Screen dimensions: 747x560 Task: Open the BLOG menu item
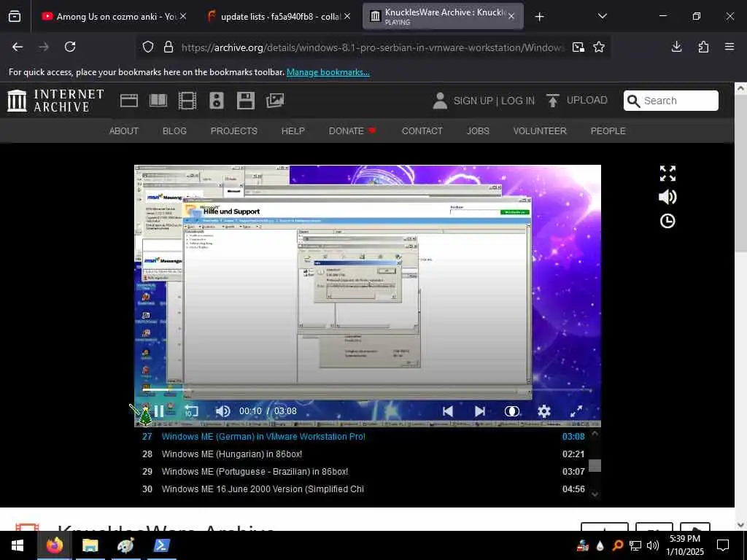(174, 131)
